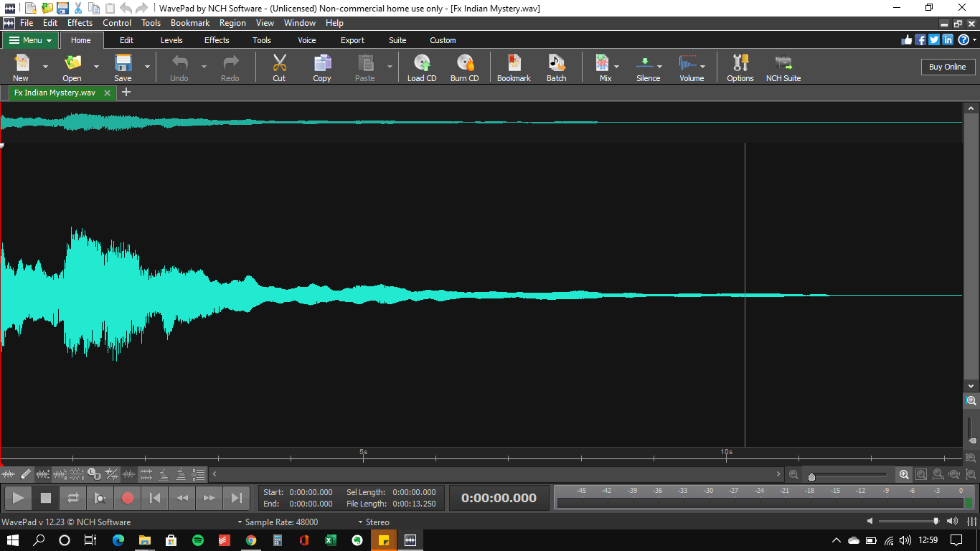Click the New file button in the ribbon
This screenshot has height=551, width=980.
pos(21,67)
